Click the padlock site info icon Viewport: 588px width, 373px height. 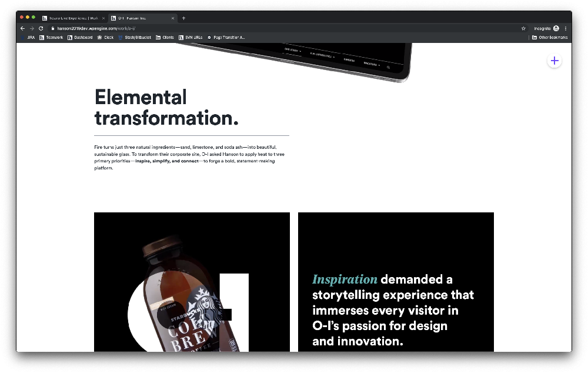click(x=52, y=28)
